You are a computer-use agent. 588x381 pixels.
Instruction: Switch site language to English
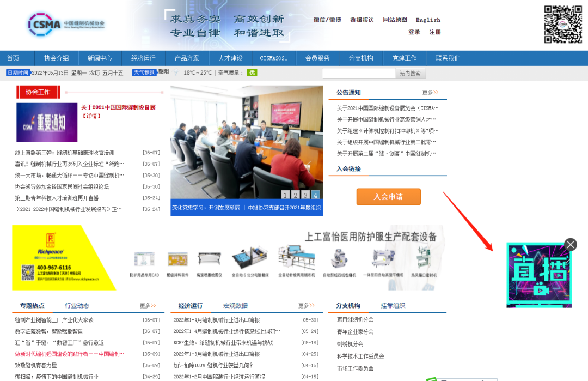(428, 20)
